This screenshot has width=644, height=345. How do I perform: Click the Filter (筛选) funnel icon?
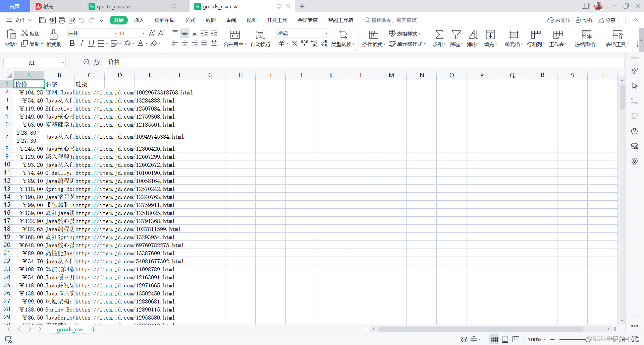pyautogui.click(x=456, y=34)
